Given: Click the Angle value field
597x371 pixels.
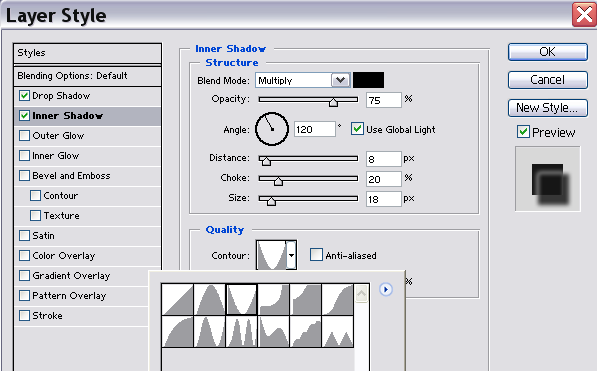Looking at the screenshot, I should [x=315, y=129].
